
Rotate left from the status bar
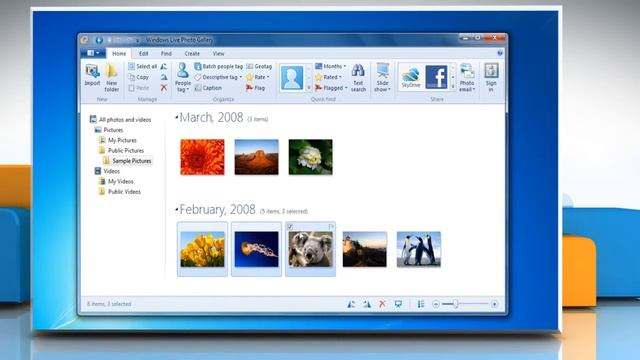pos(351,304)
